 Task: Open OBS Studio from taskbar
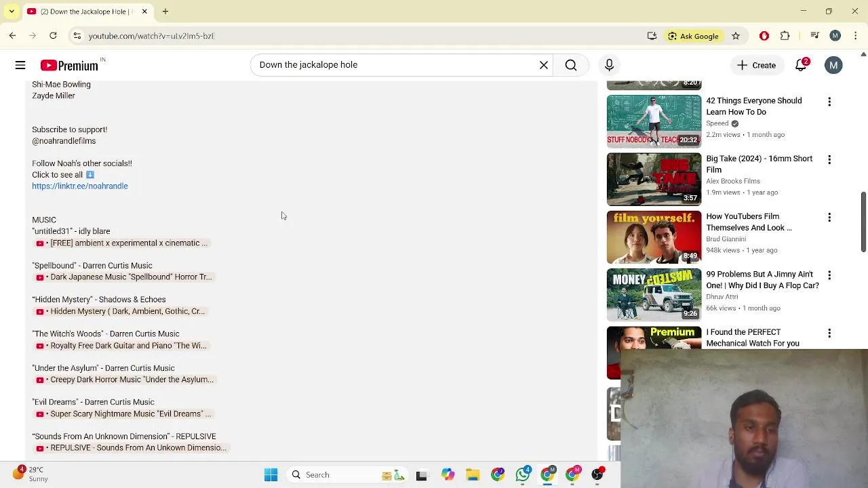[597, 475]
